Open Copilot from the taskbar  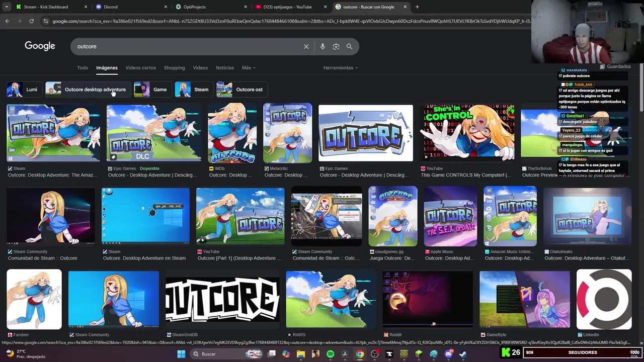[286, 354]
